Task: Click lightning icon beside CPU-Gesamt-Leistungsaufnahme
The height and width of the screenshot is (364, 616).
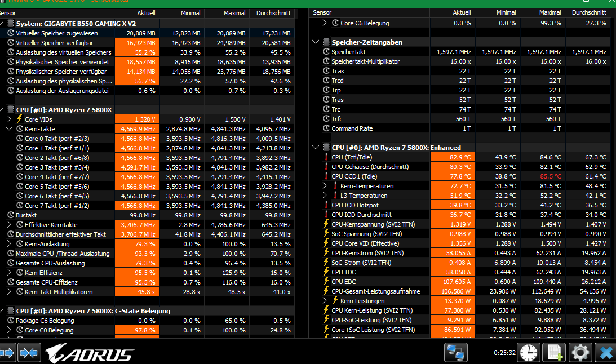Action: (326, 291)
